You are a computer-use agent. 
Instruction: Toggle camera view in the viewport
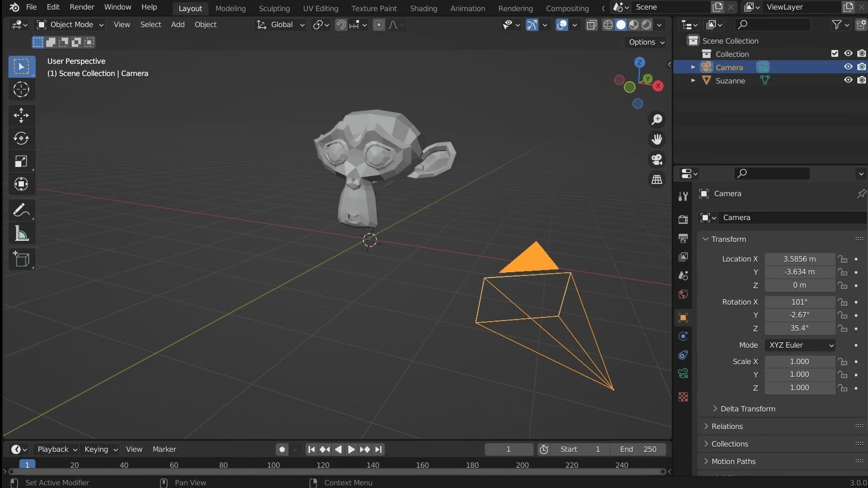(657, 159)
